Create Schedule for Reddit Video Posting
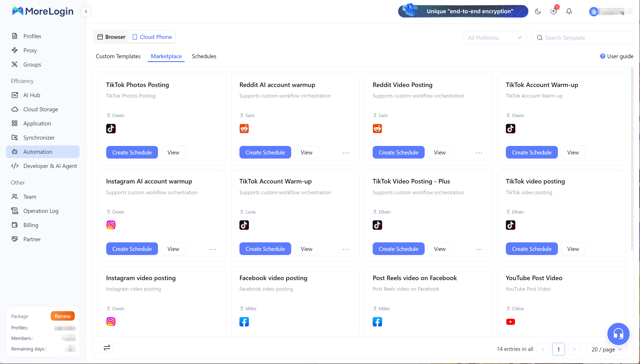Image resolution: width=640 pixels, height=364 pixels. (x=399, y=152)
